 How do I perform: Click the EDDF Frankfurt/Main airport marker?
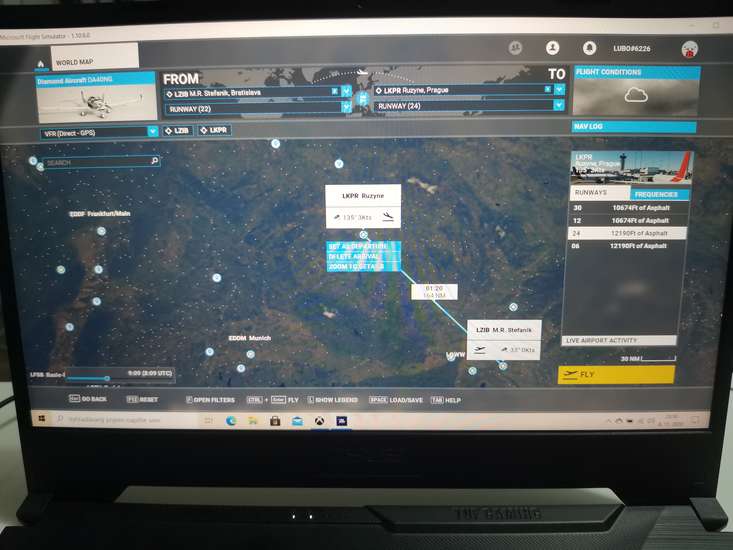pos(101,231)
